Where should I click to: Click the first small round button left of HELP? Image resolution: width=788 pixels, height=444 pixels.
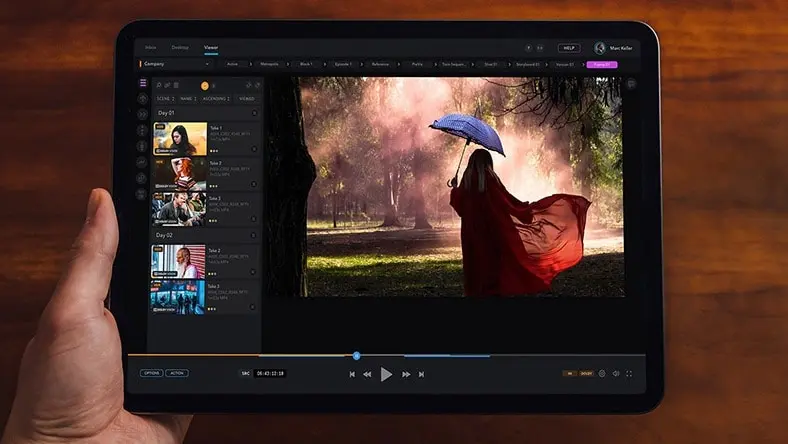[528, 48]
